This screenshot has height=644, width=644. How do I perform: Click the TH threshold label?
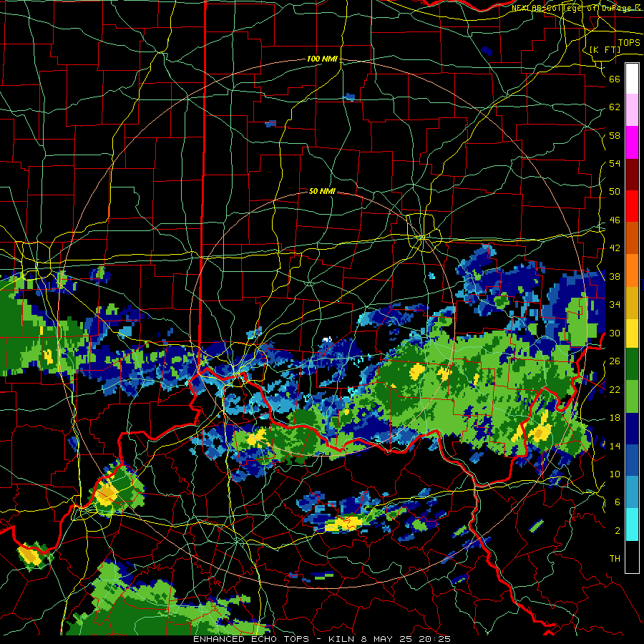coord(615,559)
